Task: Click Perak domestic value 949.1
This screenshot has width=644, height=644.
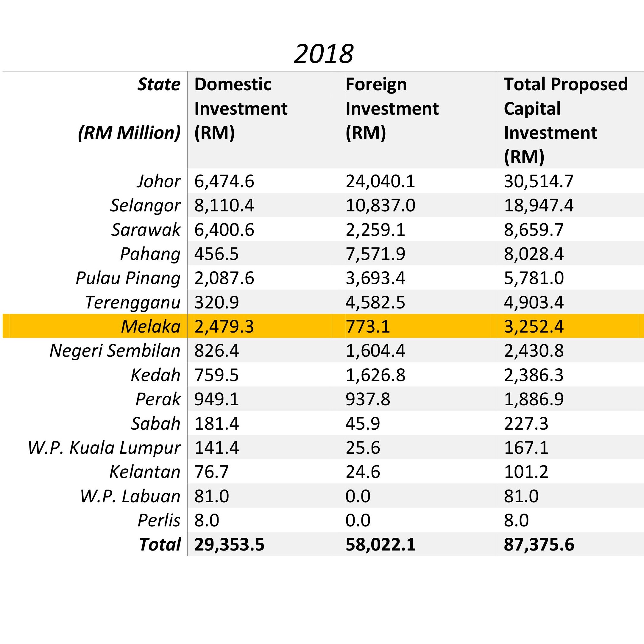Action: (x=217, y=399)
